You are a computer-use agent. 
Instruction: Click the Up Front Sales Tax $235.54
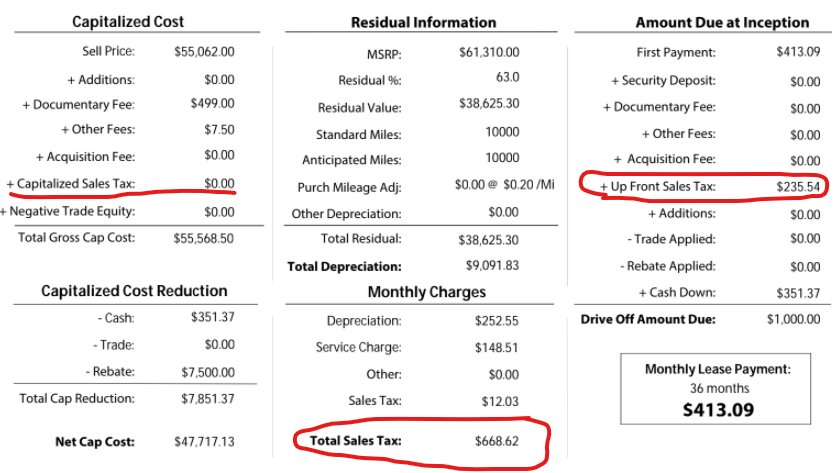point(798,187)
